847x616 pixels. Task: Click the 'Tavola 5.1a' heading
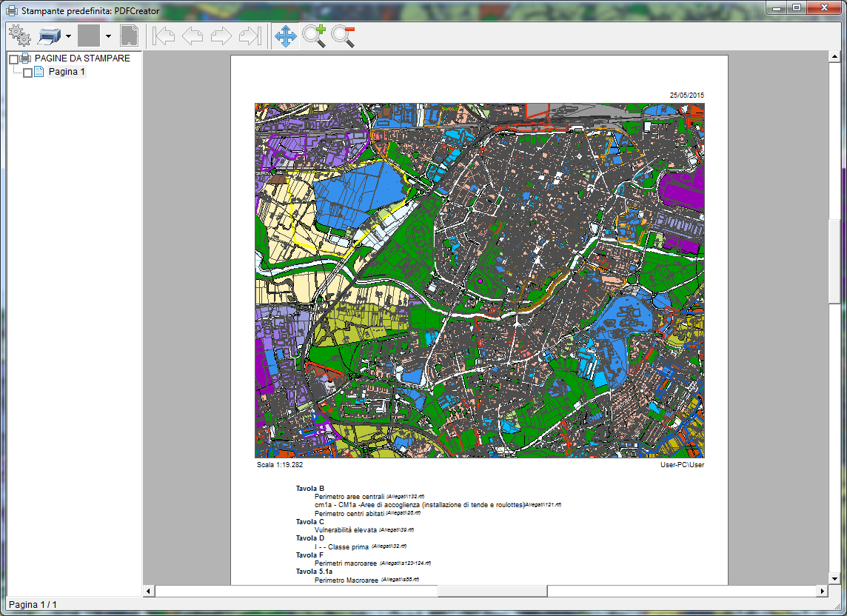[x=314, y=571]
